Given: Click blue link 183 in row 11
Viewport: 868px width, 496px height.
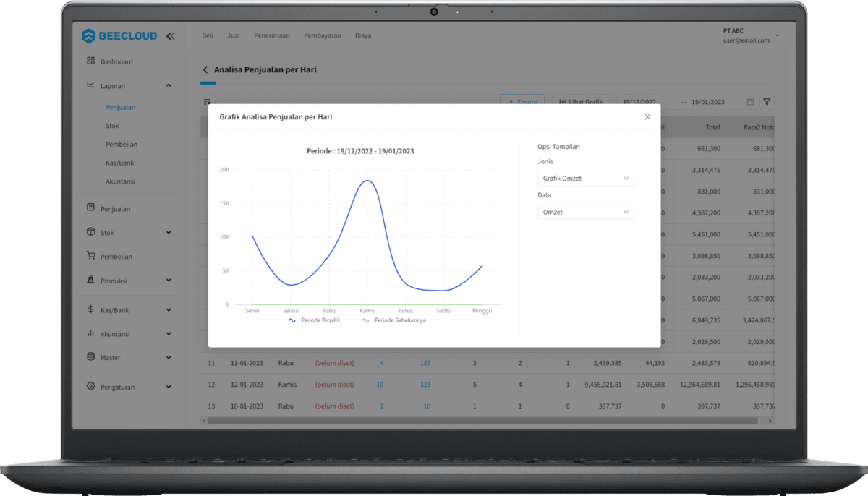Looking at the screenshot, I should (x=425, y=363).
